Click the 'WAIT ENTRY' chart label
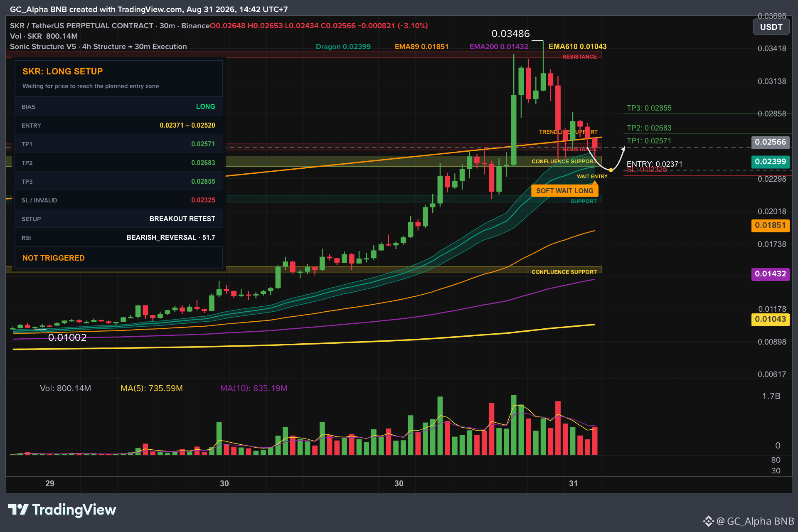Image resolution: width=798 pixels, height=532 pixels. pyautogui.click(x=592, y=177)
